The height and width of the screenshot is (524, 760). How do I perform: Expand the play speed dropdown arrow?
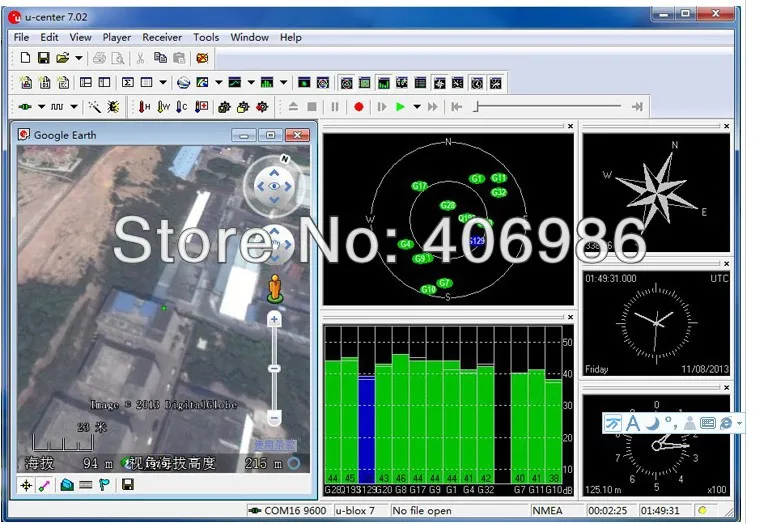pos(417,107)
